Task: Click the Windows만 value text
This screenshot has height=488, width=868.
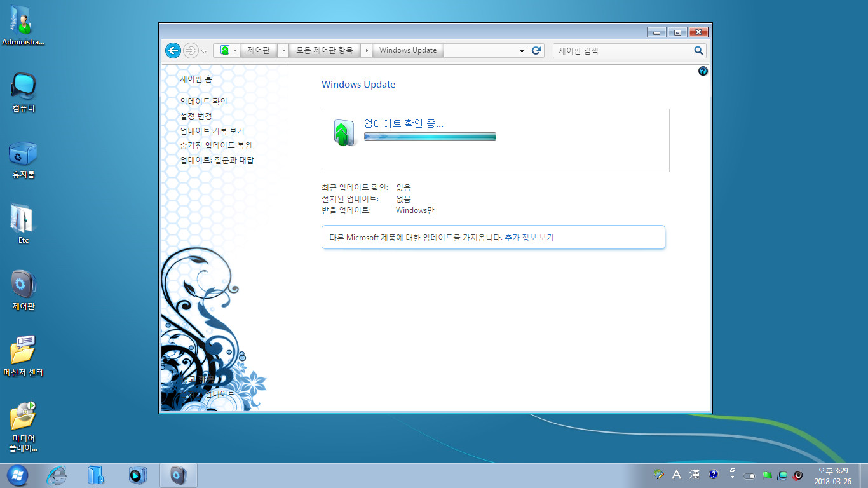Action: pos(415,210)
